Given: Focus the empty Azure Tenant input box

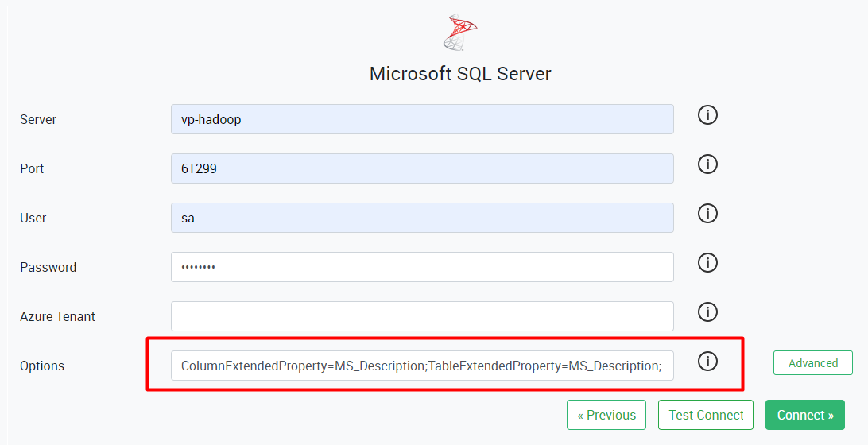Looking at the screenshot, I should coord(422,316).
